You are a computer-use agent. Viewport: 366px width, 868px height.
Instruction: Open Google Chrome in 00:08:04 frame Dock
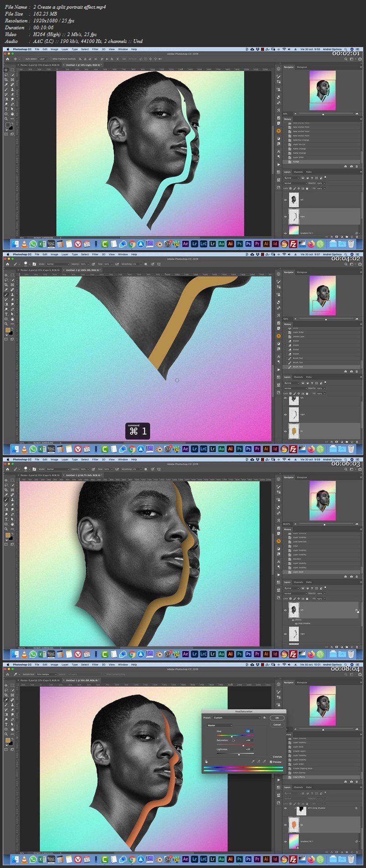[132, 859]
